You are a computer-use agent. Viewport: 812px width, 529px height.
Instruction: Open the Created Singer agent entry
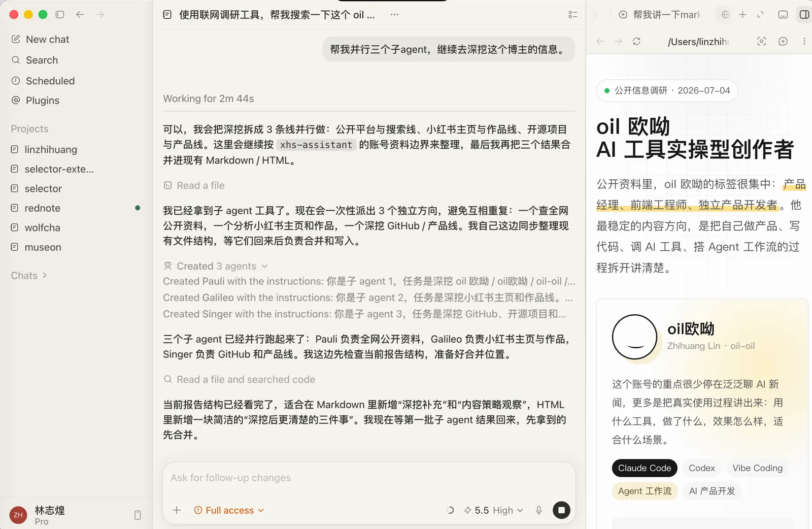(x=364, y=314)
